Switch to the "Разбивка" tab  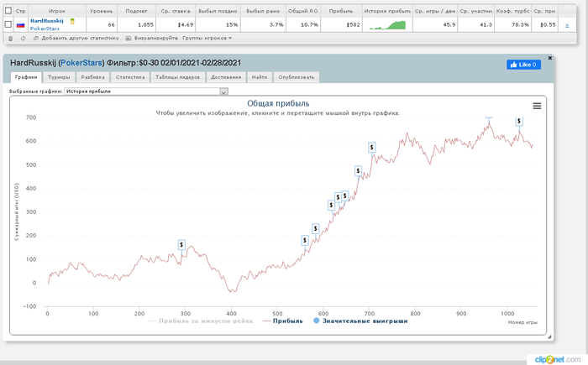pos(92,77)
